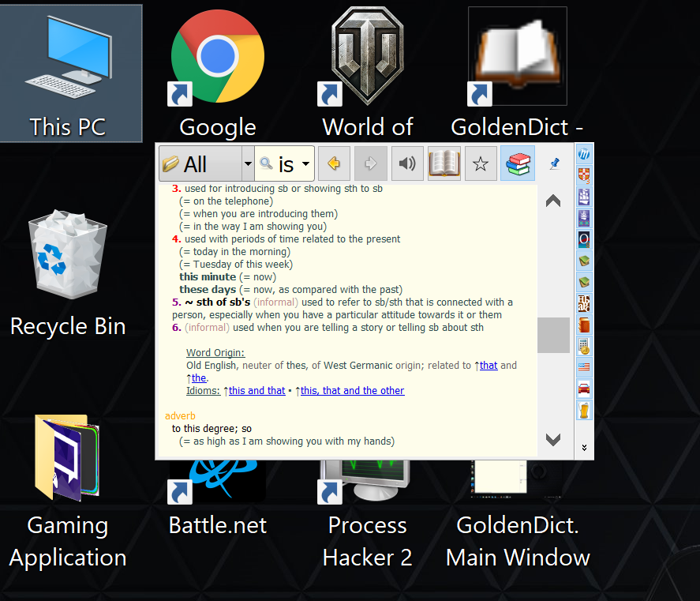Image resolution: width=700 pixels, height=601 pixels.
Task: Click the scroll-down arrow of the article
Action: coord(552,440)
